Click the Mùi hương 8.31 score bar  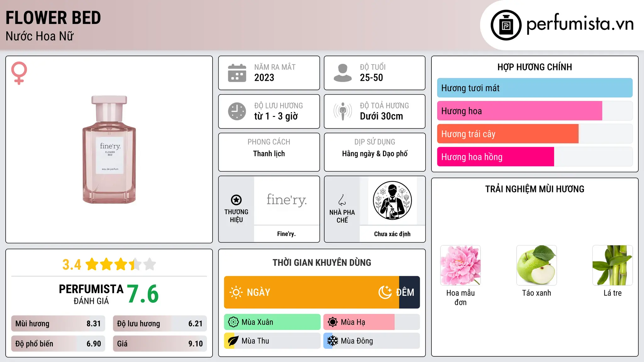point(58,324)
